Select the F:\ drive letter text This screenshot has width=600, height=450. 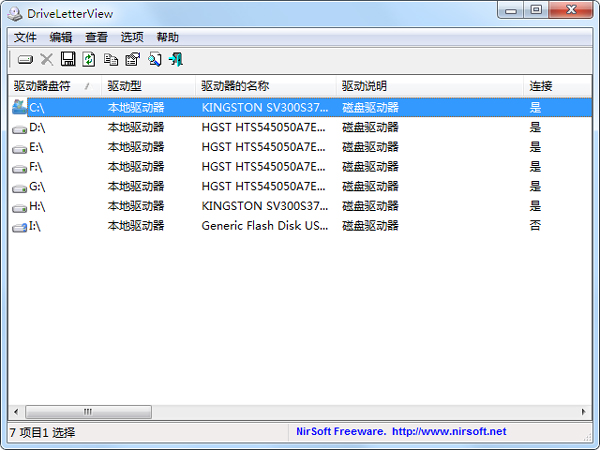[36, 167]
